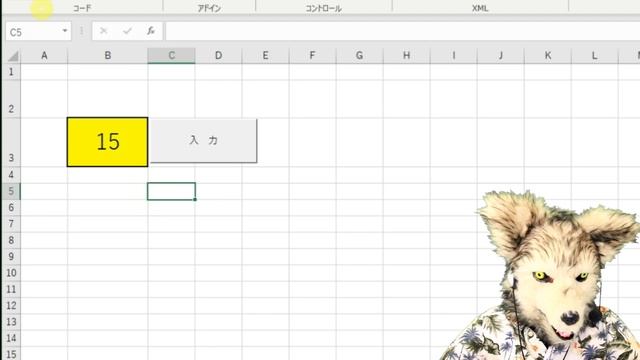Viewport: 640px width, 360px height.
Task: Select column H header
Action: point(407,56)
